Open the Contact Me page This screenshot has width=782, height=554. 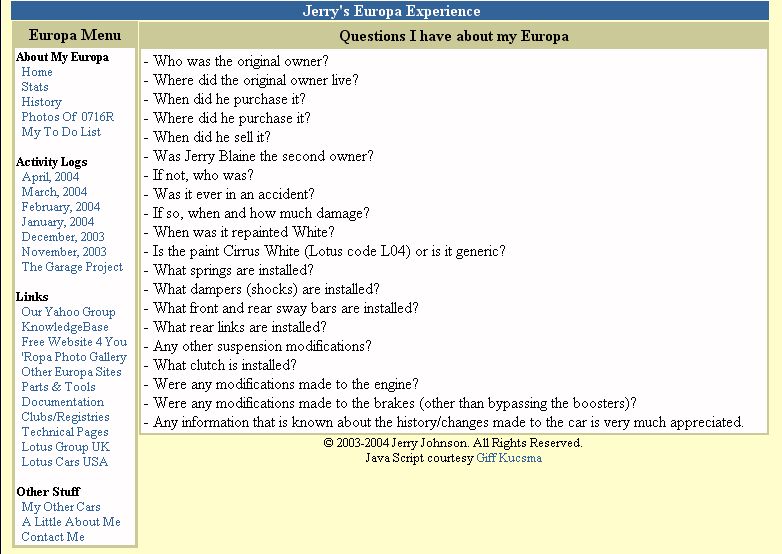point(53,537)
